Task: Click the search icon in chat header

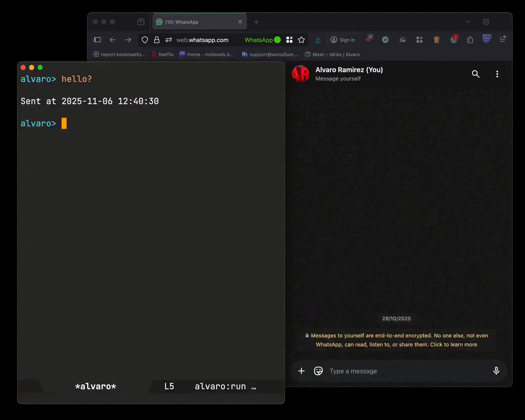Action: [x=475, y=74]
